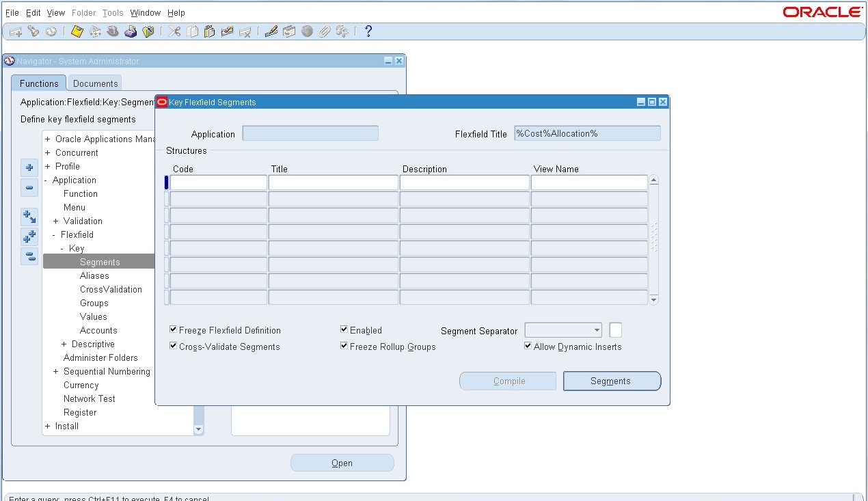Toggle Cross-Validate Segments checkbox
Image resolution: width=868 pixels, height=501 pixels.
coord(174,346)
